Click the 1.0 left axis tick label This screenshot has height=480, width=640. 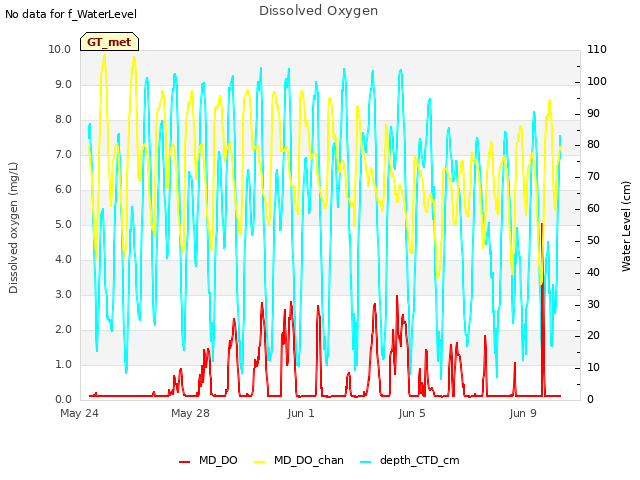(x=63, y=364)
